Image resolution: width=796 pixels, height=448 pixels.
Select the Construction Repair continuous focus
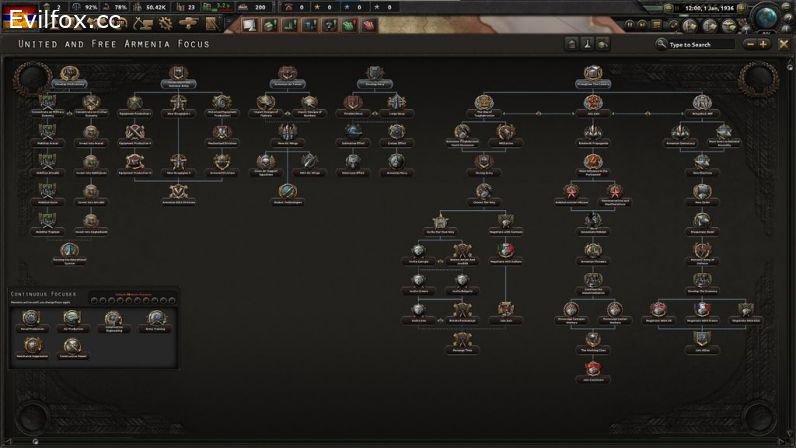pos(72,345)
